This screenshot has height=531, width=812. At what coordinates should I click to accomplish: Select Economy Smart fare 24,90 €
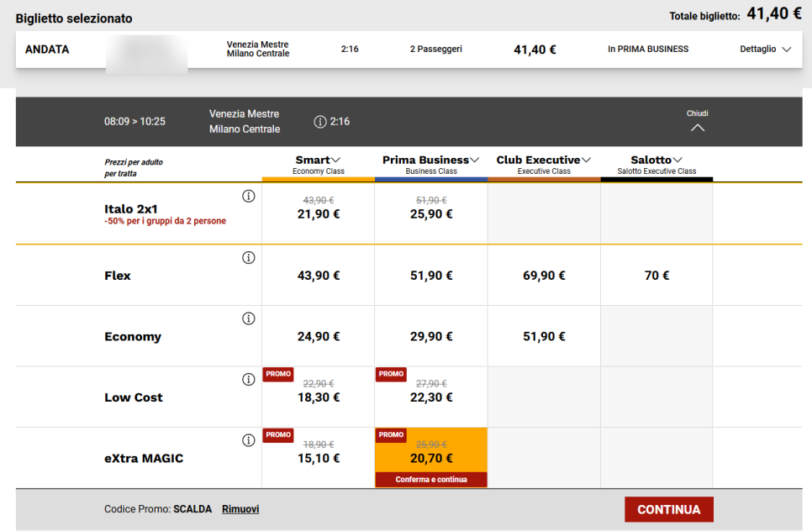(318, 336)
